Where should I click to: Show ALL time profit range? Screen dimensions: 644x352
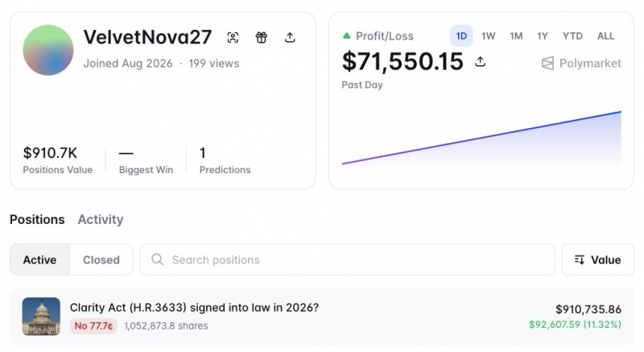(606, 36)
